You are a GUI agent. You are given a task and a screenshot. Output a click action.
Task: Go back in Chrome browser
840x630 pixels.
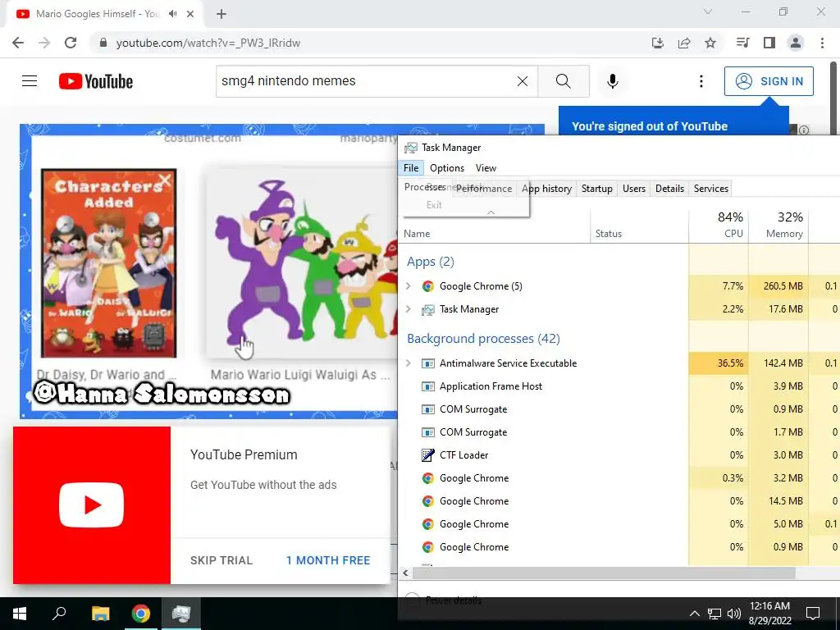pos(18,43)
